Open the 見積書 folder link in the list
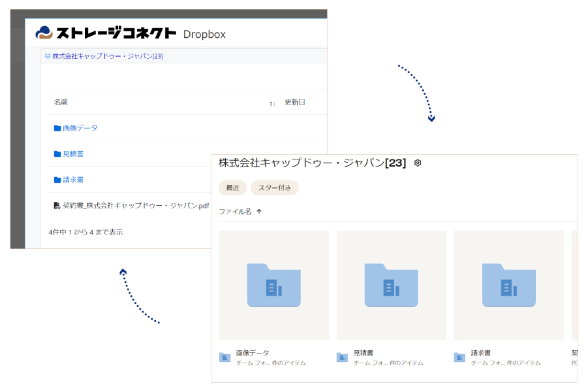The height and width of the screenshot is (392, 588). [x=73, y=154]
